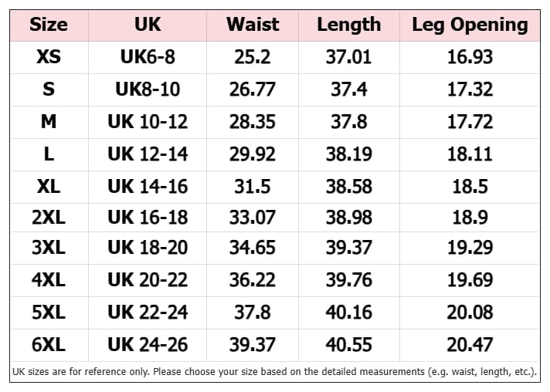550x392 pixels.
Task: Click leg opening value 19.29
Action: (x=470, y=248)
